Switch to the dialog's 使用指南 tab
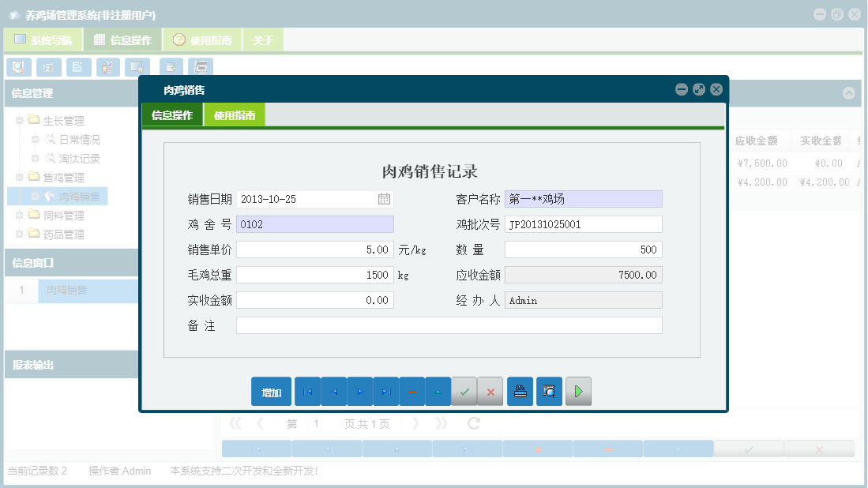This screenshot has height=488, width=868. pos(235,115)
